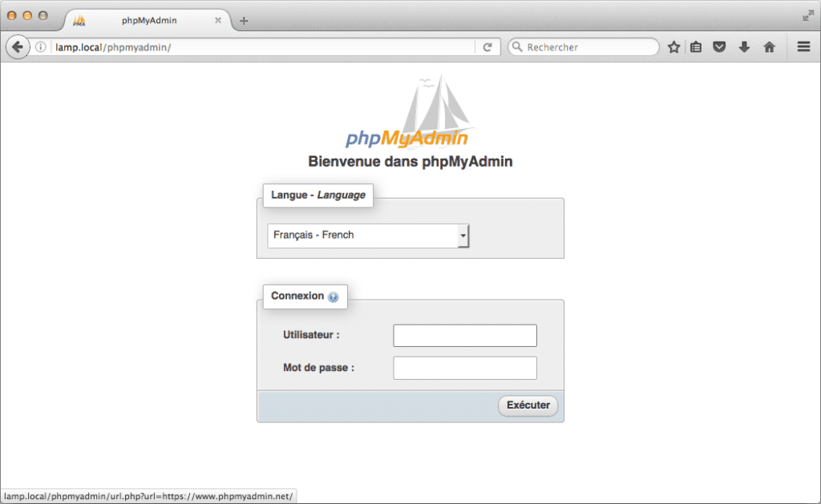Image resolution: width=821 pixels, height=504 pixels.
Task: Click the site info icon in address bar
Action: click(x=39, y=46)
